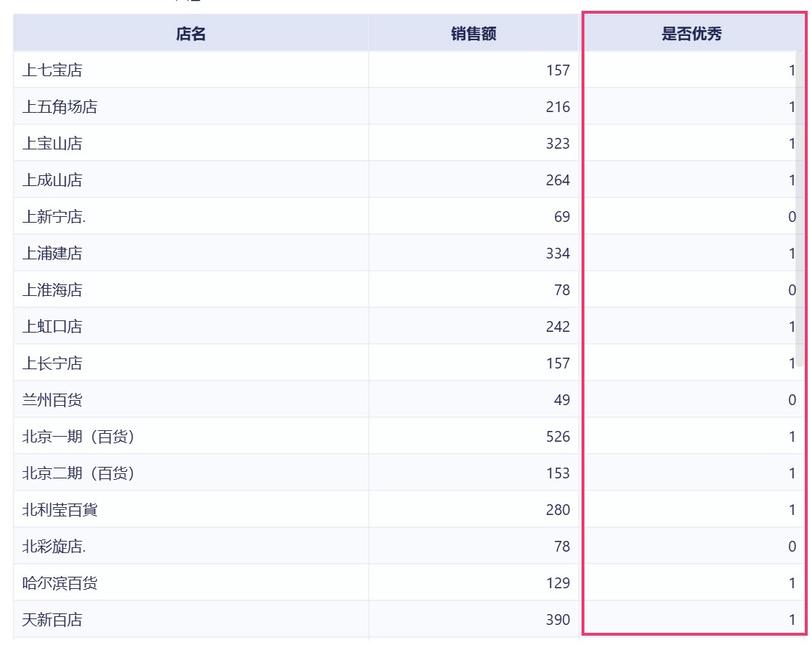Click the 是否优秀 column header
Viewport: 812px width, 645px height.
point(691,33)
